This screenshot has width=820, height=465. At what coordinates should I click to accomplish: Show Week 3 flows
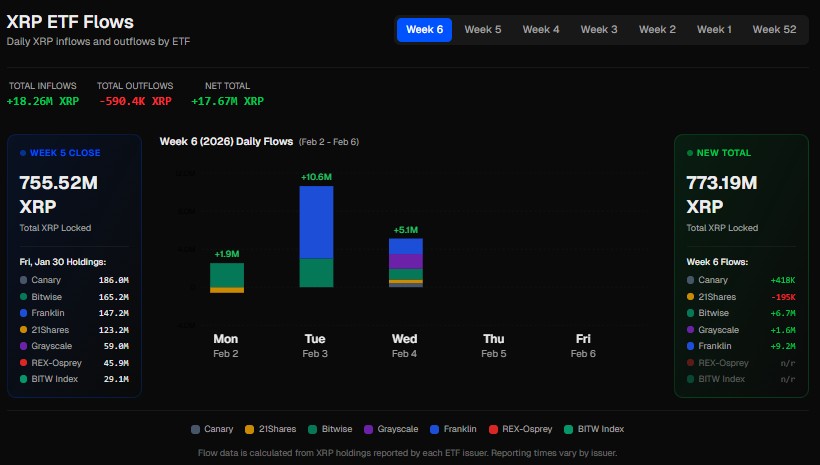(599, 30)
